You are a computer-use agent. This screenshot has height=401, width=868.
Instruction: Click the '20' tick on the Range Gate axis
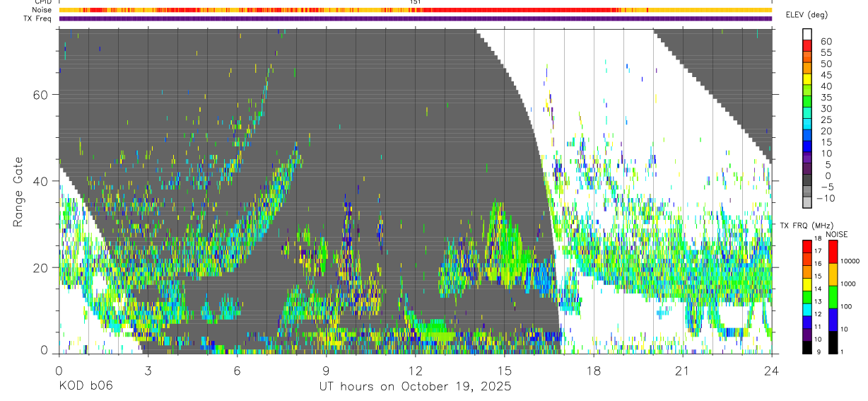[x=42, y=268]
